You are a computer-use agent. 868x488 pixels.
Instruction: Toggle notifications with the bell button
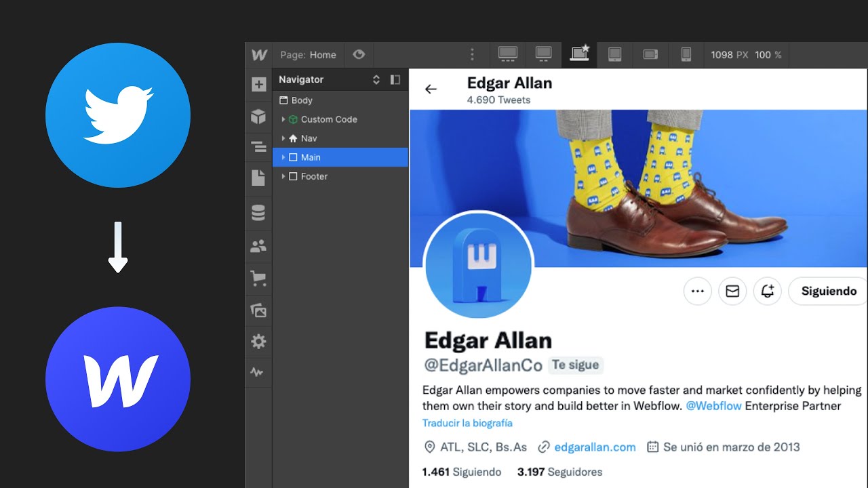(x=768, y=291)
